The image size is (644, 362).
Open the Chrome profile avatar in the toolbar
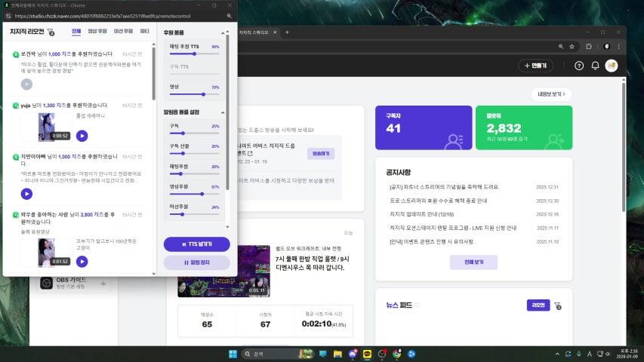pos(606,47)
